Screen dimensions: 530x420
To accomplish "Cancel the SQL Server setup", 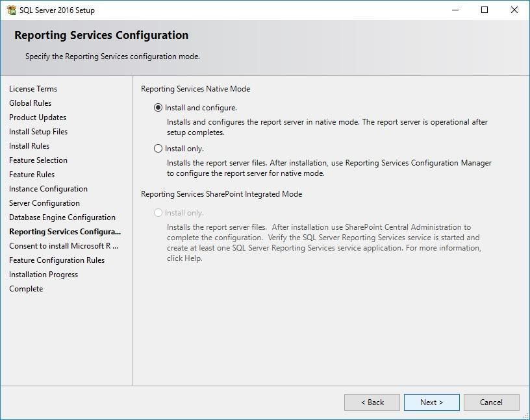I will click(x=491, y=402).
